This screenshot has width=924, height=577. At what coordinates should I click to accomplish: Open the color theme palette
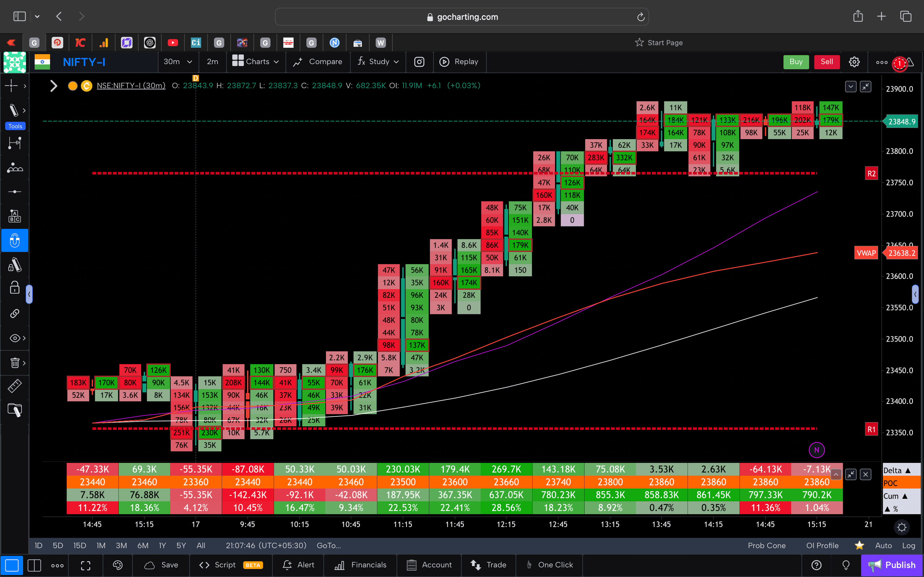[x=117, y=565]
